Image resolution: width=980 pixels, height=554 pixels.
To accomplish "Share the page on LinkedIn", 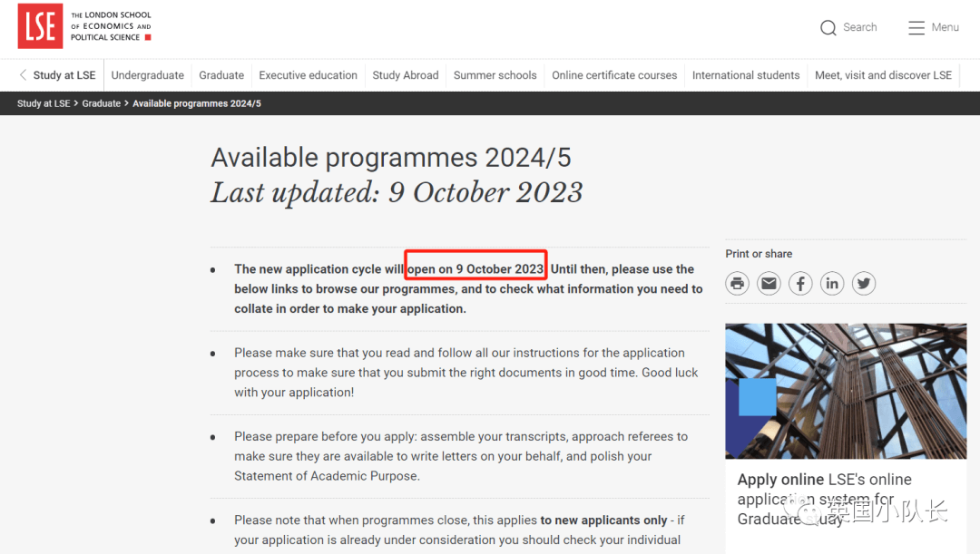I will click(x=832, y=284).
